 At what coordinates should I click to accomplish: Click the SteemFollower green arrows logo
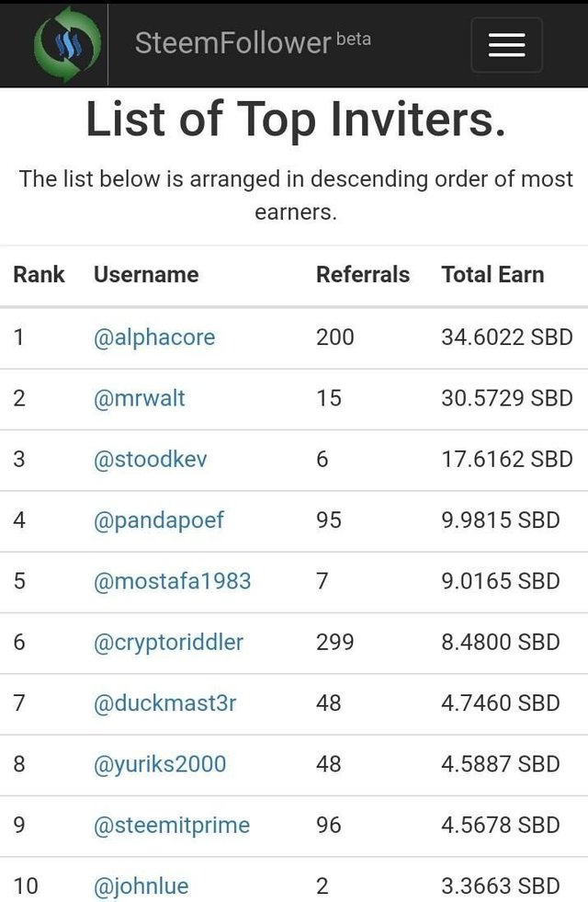[67, 44]
